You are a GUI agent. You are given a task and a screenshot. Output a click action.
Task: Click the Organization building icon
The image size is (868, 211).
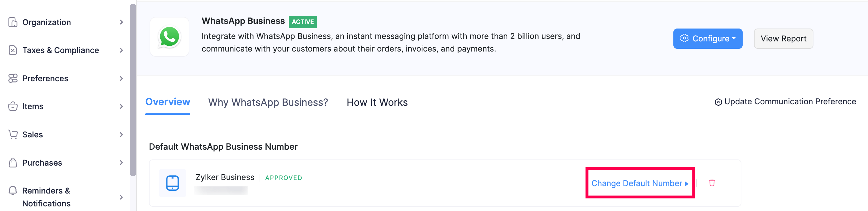(x=13, y=22)
